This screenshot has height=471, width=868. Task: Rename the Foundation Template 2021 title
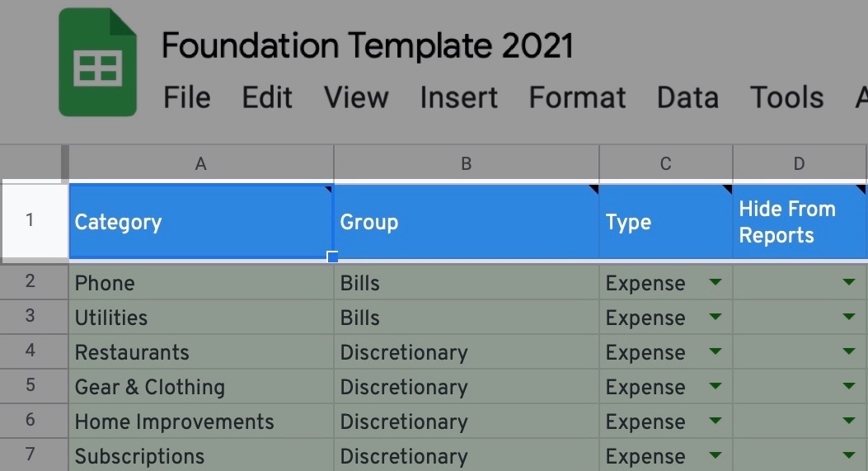click(367, 45)
